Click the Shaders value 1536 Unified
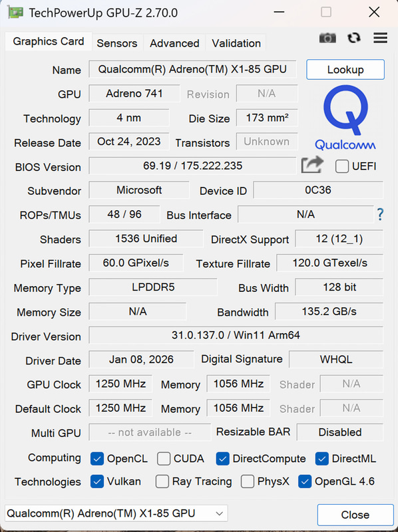 click(146, 239)
